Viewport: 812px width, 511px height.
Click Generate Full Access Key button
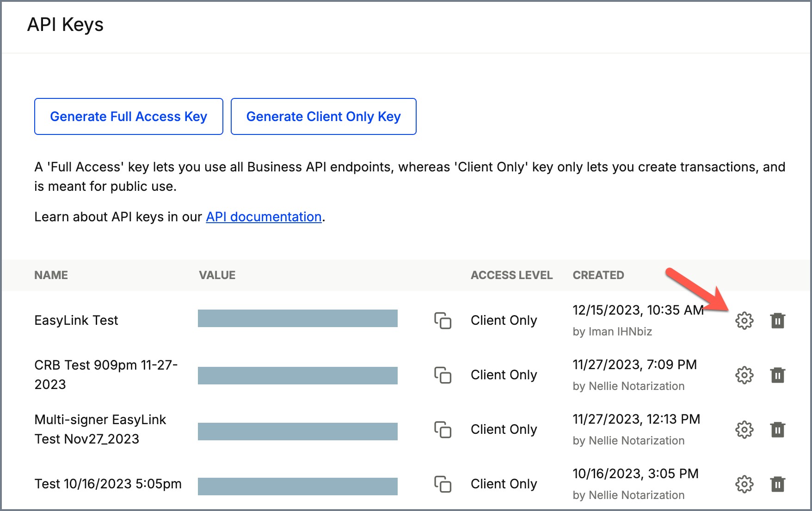tap(129, 116)
